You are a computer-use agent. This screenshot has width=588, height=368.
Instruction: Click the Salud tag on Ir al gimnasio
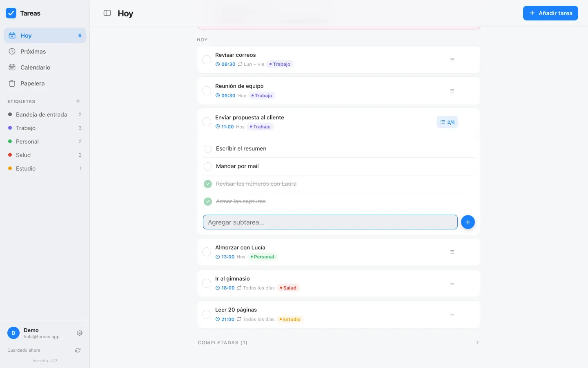288,288
